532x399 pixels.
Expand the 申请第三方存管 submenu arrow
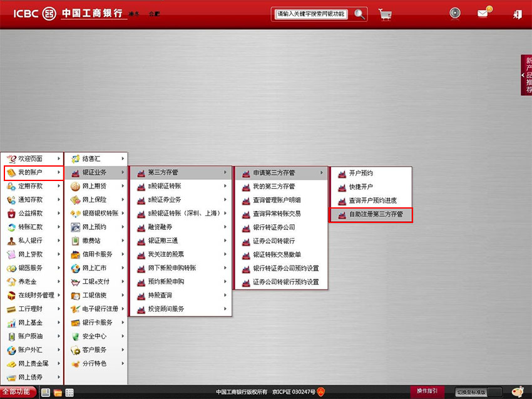(321, 172)
